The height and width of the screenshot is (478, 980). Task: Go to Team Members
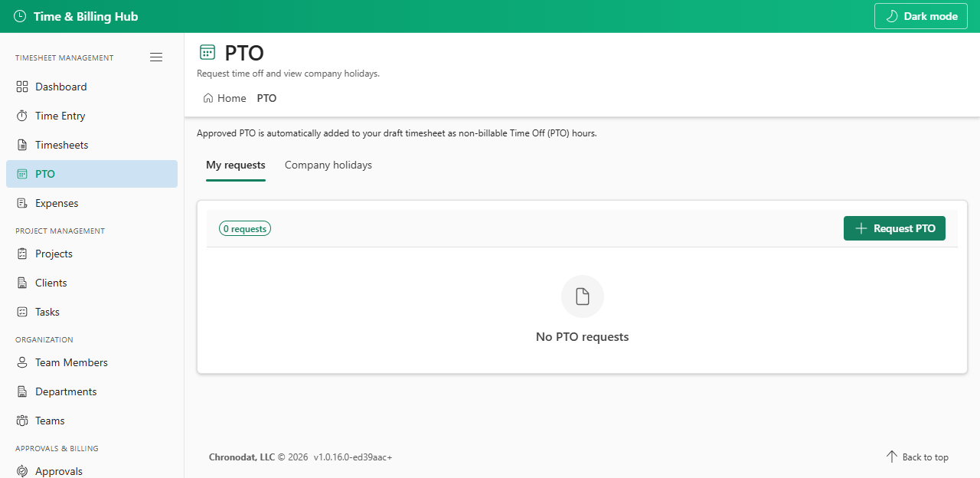coord(92,362)
